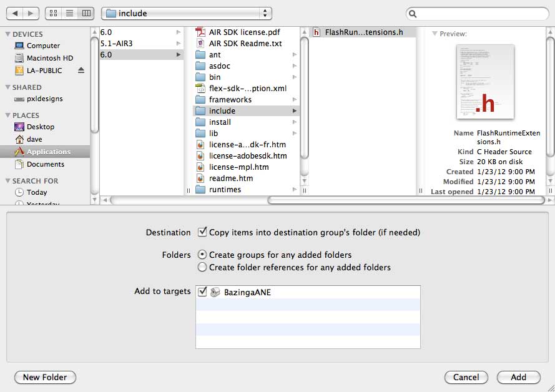
Task: Select Create folder references for added folders
Action: pyautogui.click(x=202, y=267)
